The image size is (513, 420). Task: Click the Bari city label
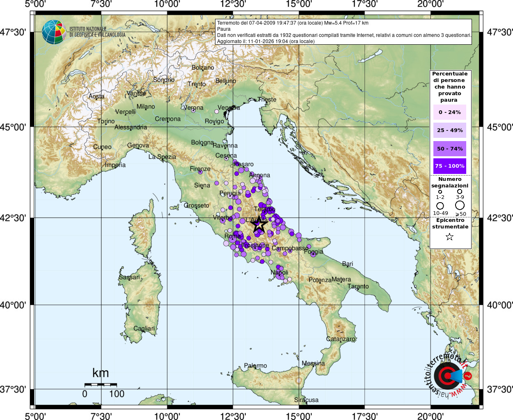tap(347, 264)
